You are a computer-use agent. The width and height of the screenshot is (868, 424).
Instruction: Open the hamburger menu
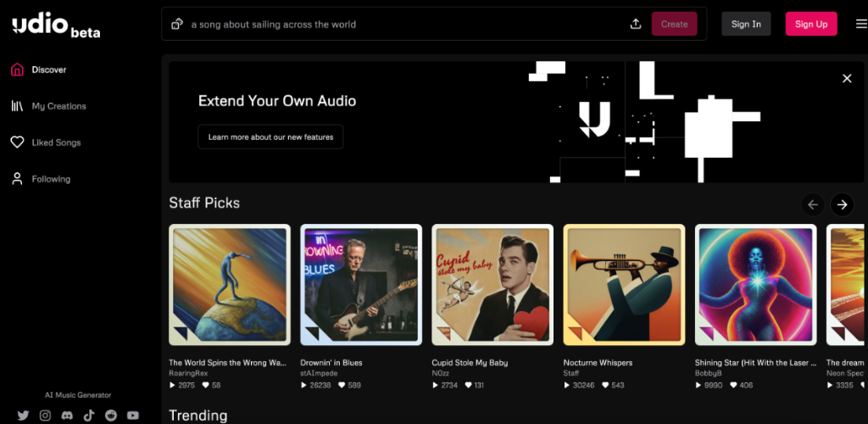(x=861, y=24)
